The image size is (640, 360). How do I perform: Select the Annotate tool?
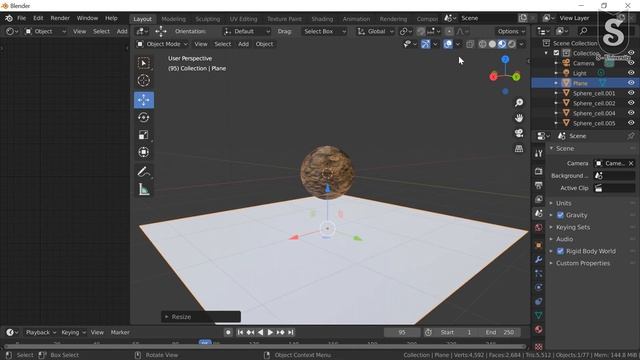[144, 172]
